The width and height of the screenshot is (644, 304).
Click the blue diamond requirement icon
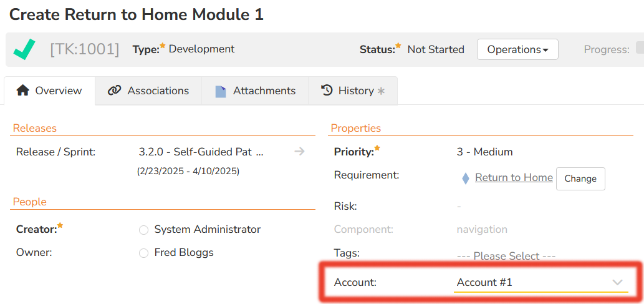(x=465, y=179)
